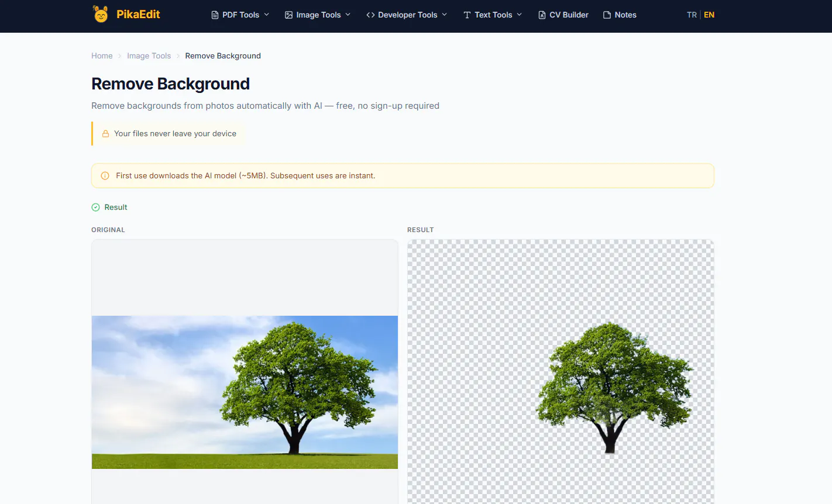The height and width of the screenshot is (504, 832).
Task: Expand the Text Tools dropdown chevron
Action: coord(520,15)
